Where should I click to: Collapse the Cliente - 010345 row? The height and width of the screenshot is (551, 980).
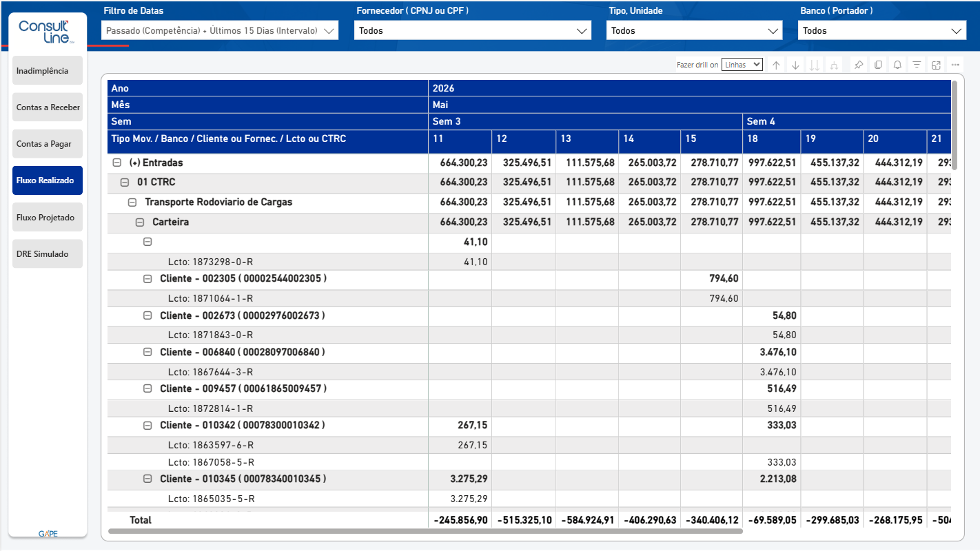[147, 479]
